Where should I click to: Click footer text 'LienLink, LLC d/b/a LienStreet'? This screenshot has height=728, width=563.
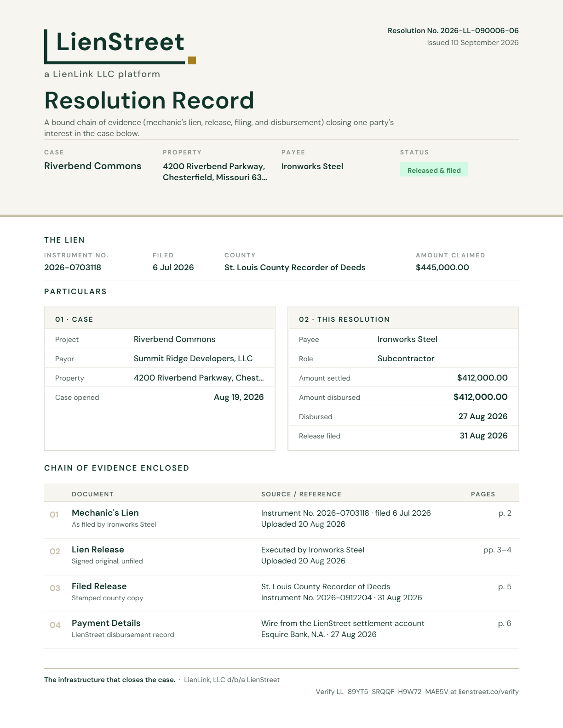[x=232, y=680]
